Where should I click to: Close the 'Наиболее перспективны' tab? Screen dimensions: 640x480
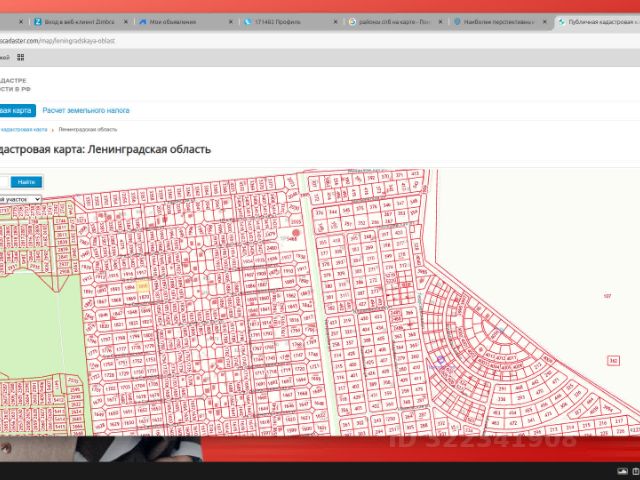[544, 22]
